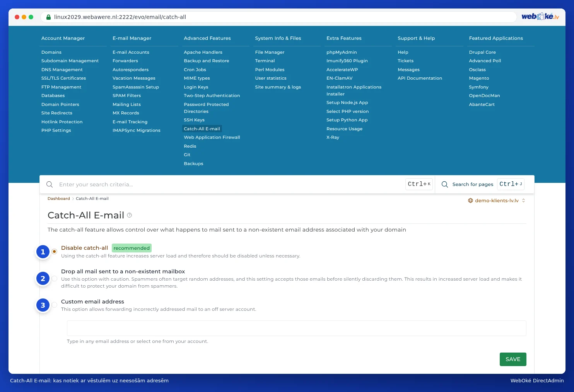Open API Documentation link
574x392 pixels.
point(420,78)
